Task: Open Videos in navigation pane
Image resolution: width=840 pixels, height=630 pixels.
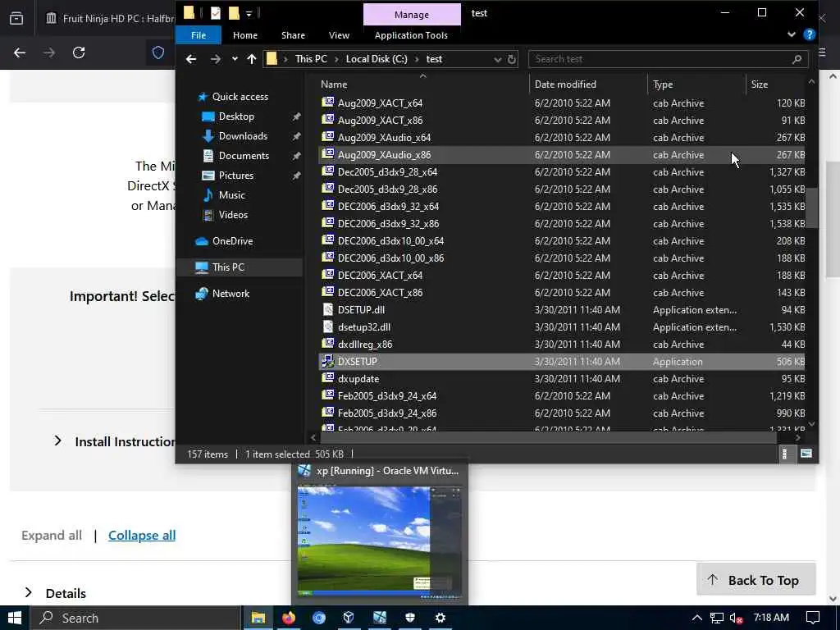Action: (232, 215)
